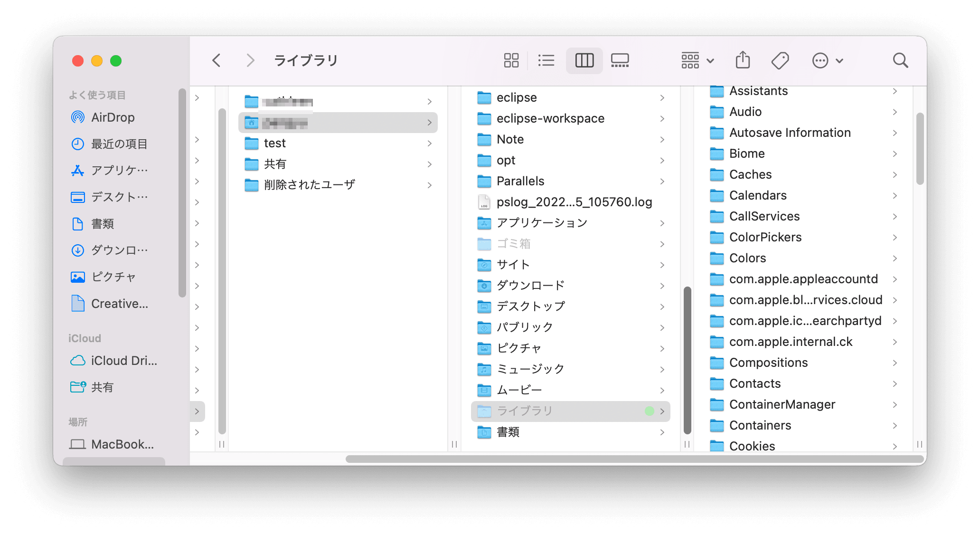Select the eclipse folder
The image size is (980, 536).
(570, 97)
